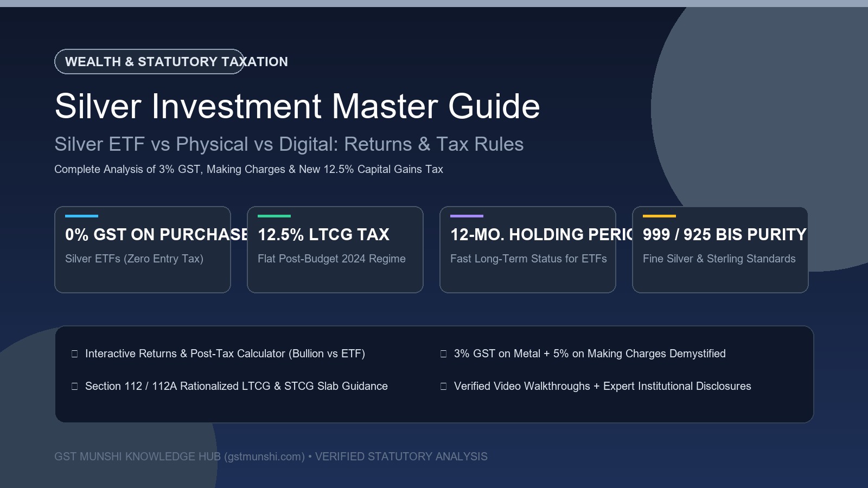Click bullet icon beside 3% GST on Metal
This screenshot has height=488, width=868.
tap(443, 354)
